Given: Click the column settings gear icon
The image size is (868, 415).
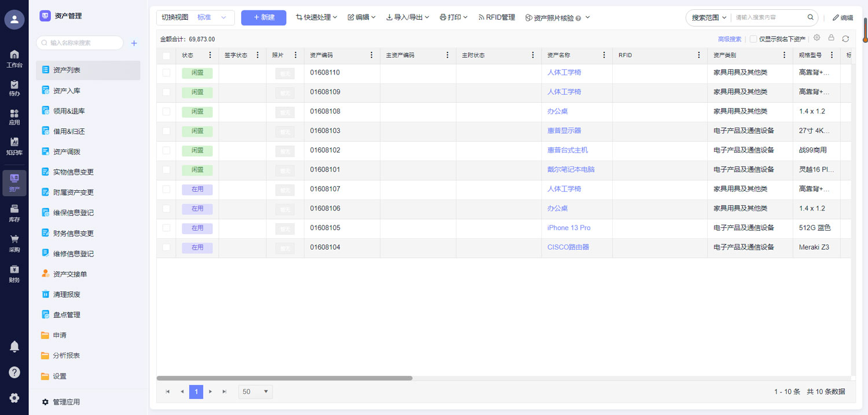Looking at the screenshot, I should (x=816, y=38).
